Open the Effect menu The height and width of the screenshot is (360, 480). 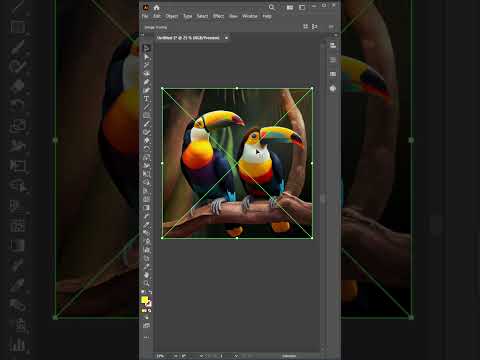(x=218, y=16)
